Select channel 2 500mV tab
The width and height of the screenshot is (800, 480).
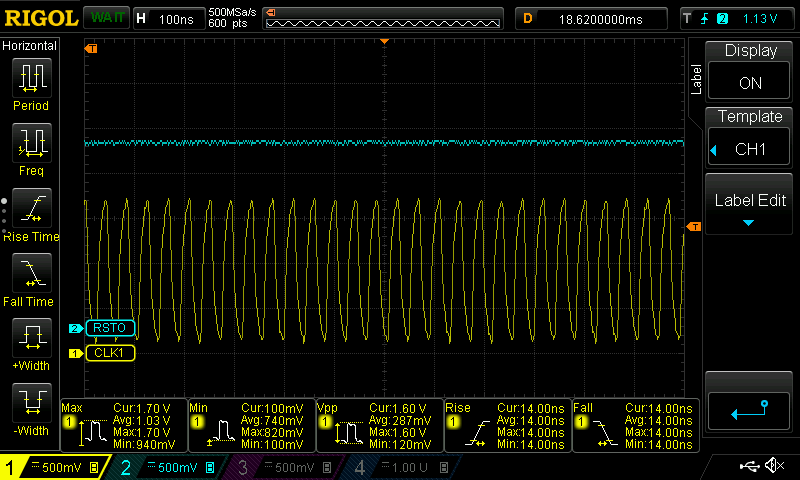(168, 467)
